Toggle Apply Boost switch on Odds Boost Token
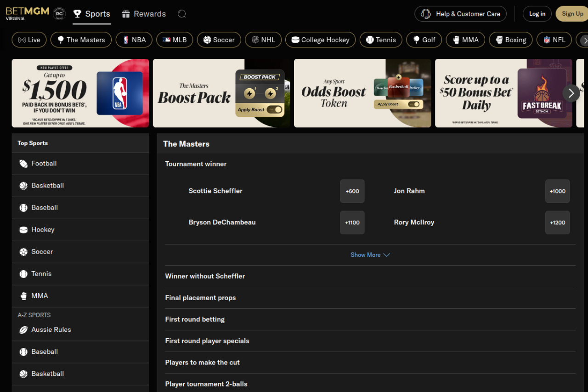Screen dimensions: 588x392 [414, 104]
